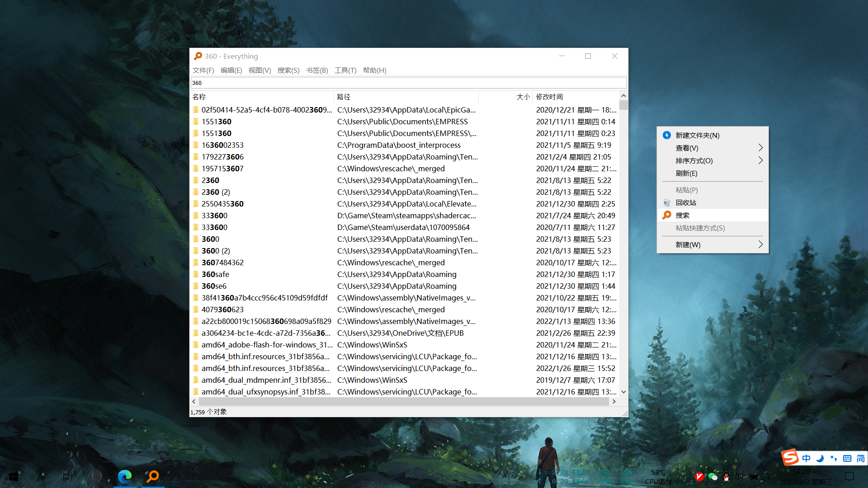The image size is (868, 488).
Task: Toggle Sogou Chinese/English mode button
Action: [807, 458]
